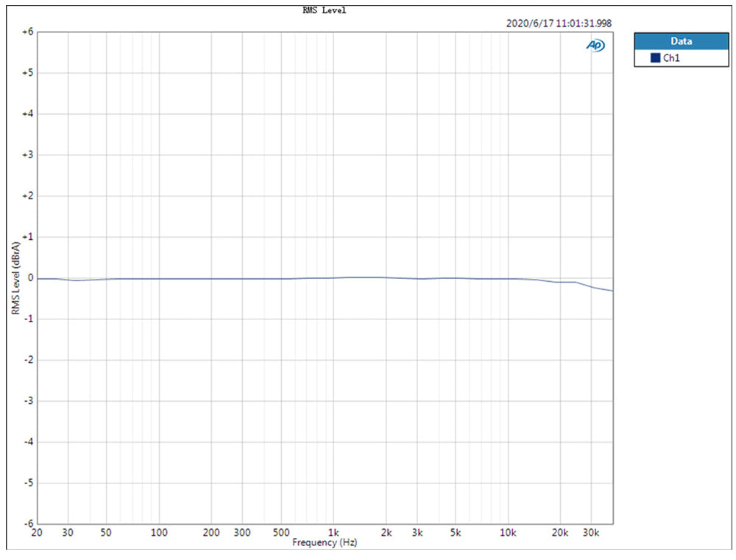
Task: Click the -3 tick on the Y-axis
Action: tap(26, 401)
